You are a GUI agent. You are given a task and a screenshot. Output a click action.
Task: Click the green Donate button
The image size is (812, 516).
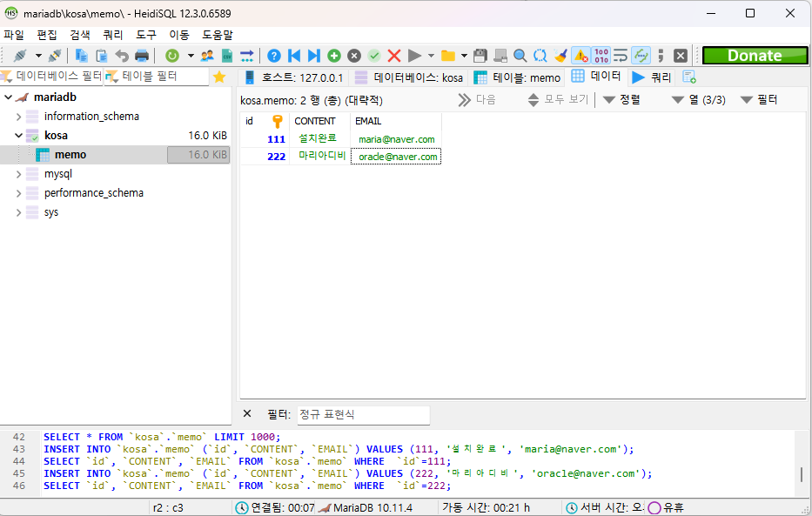[755, 56]
